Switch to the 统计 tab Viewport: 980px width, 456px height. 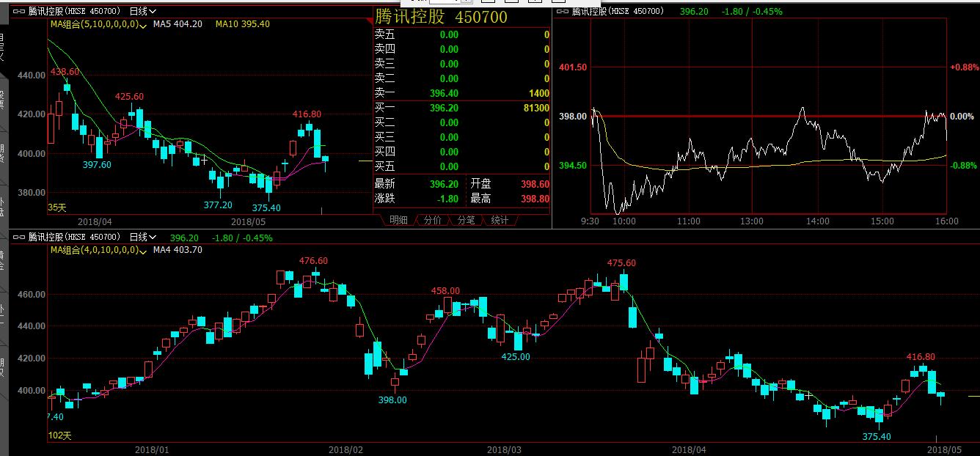(x=500, y=220)
